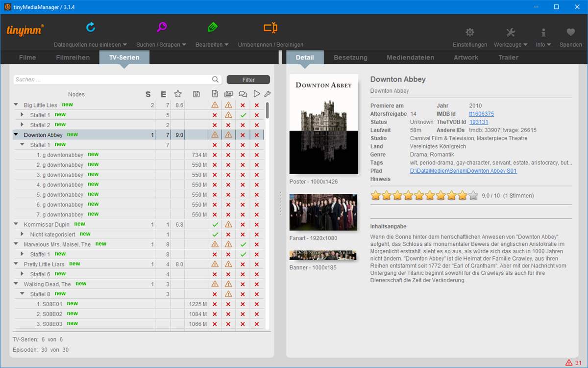588x368 pixels.
Task: Click the NFO document column header
Action: (x=215, y=94)
